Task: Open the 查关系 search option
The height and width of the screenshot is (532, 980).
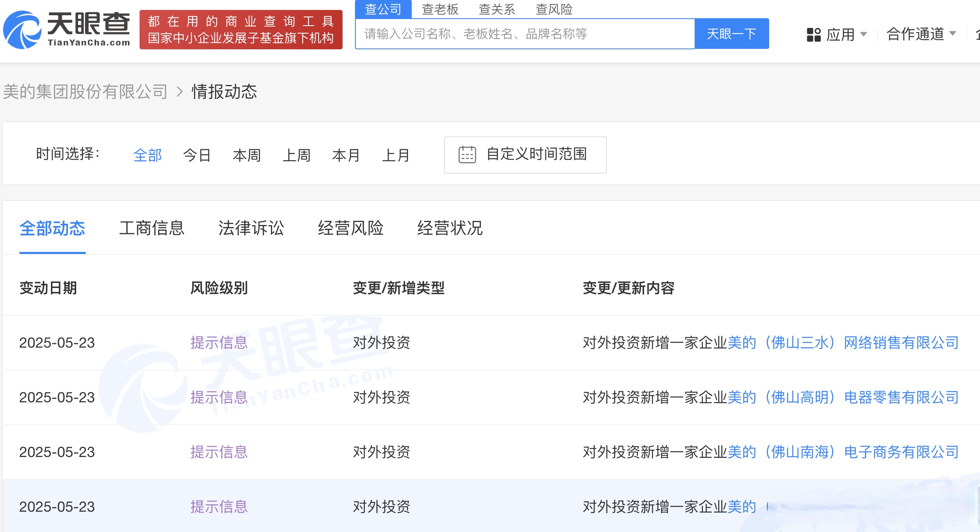Action: point(497,9)
